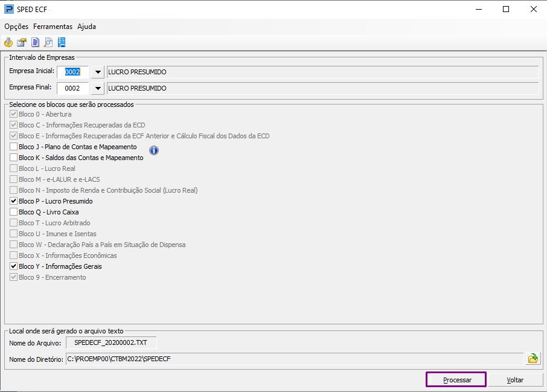
Task: Enable Bloco Q - Livro Caixa checkbox
Action: click(14, 212)
